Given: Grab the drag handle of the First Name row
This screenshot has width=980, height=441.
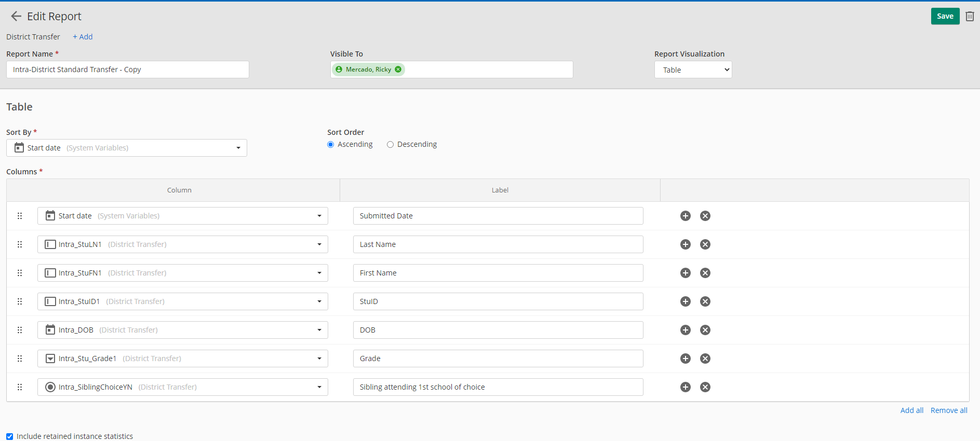Looking at the screenshot, I should point(20,273).
